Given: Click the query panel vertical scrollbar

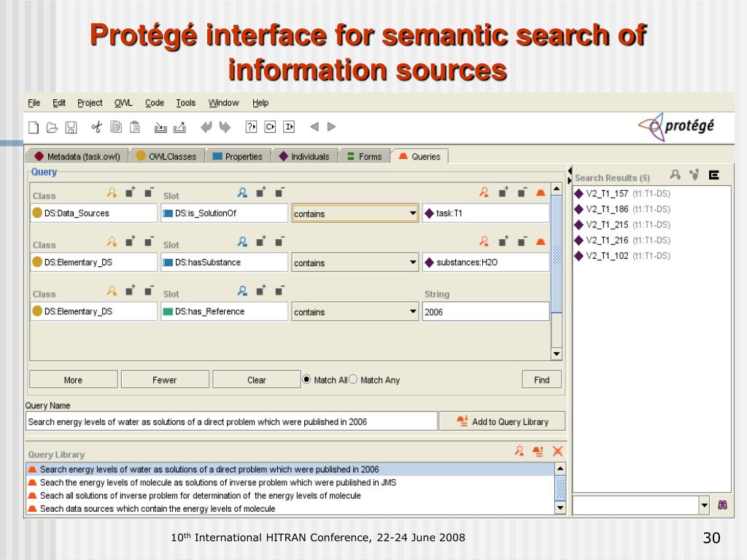Looking at the screenshot, I should coord(557,271).
